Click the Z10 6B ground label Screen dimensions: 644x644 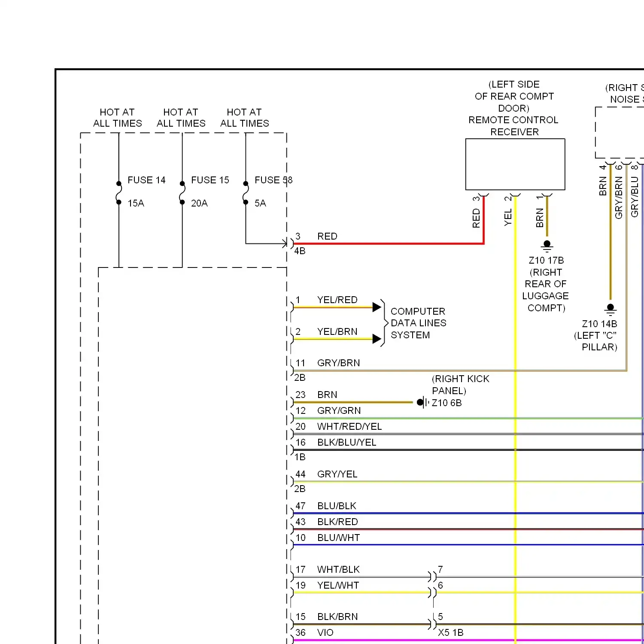(x=447, y=403)
